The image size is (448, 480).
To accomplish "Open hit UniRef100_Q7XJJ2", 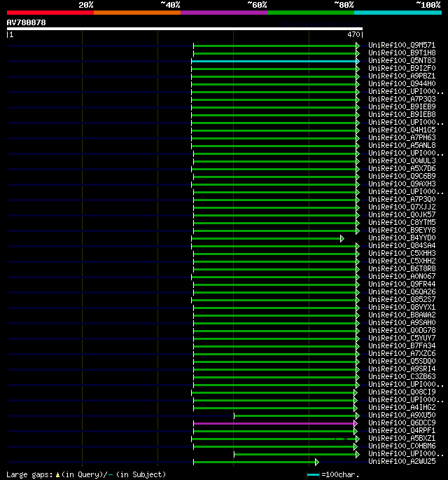I will coord(402,207).
